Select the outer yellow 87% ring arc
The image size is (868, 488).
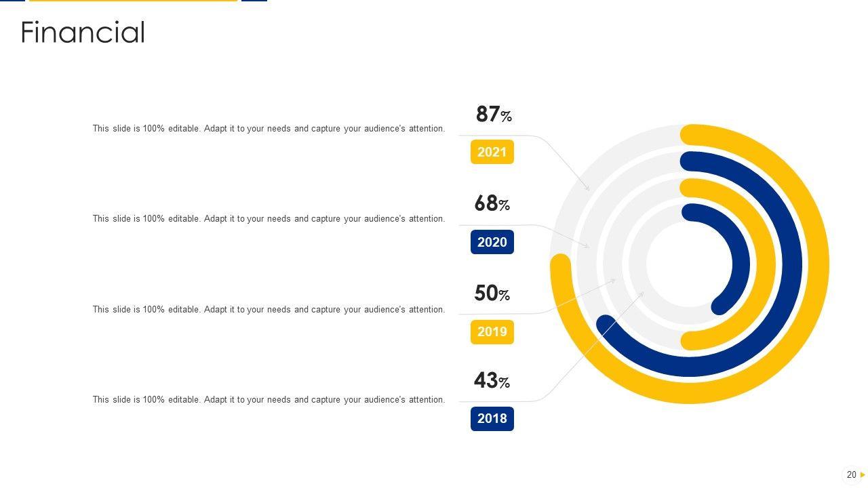click(818, 264)
